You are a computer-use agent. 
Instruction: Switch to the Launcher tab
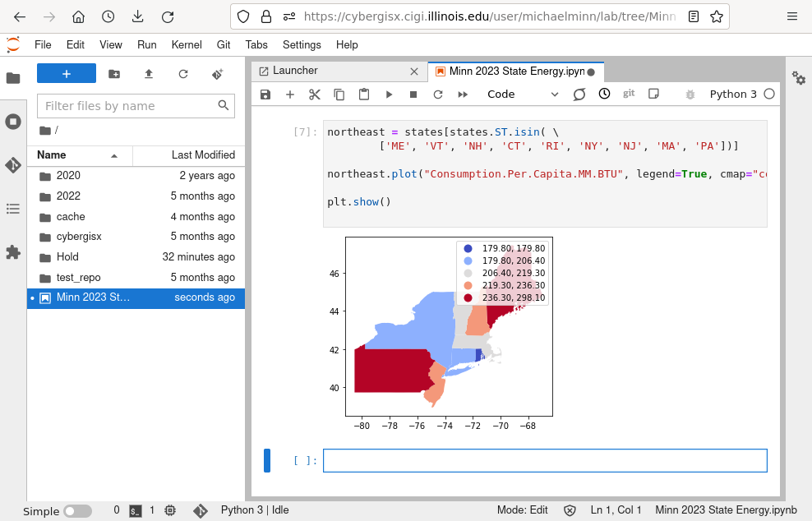click(295, 71)
